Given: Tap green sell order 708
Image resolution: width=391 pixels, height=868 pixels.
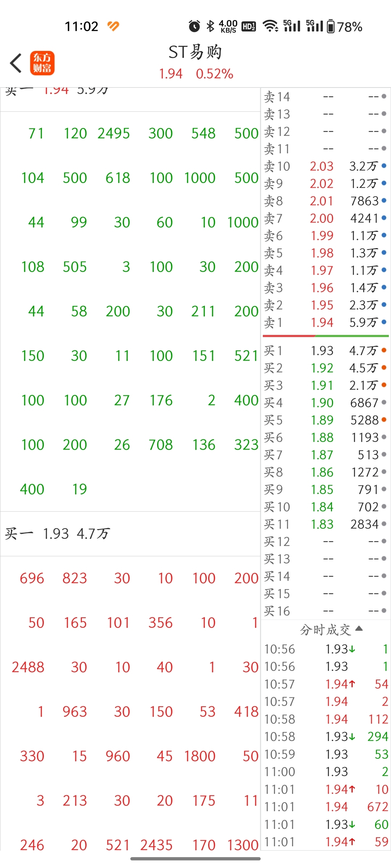Looking at the screenshot, I should (x=161, y=444).
